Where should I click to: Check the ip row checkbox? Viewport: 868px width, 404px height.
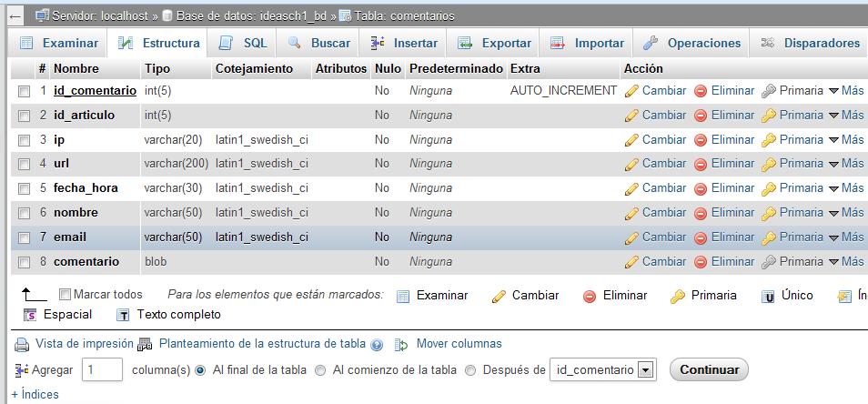[24, 140]
